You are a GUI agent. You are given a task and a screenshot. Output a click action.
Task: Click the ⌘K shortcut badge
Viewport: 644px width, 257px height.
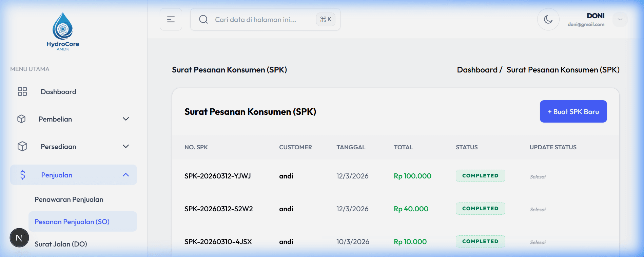326,19
